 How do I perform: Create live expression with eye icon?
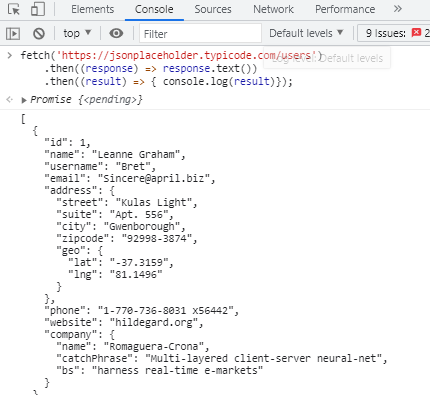(116, 33)
